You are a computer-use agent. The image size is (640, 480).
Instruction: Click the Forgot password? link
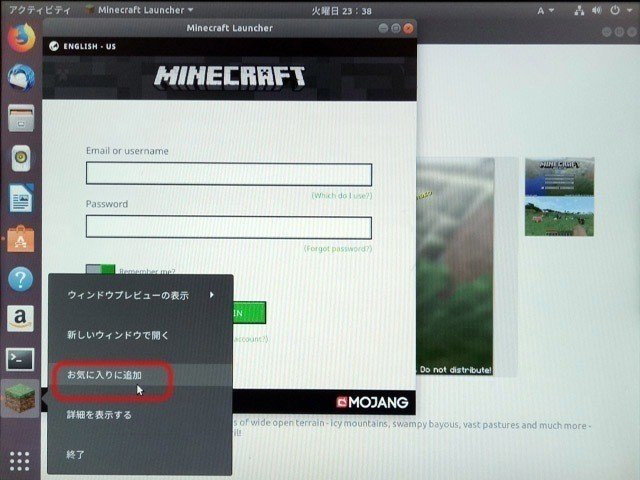pyautogui.click(x=338, y=249)
